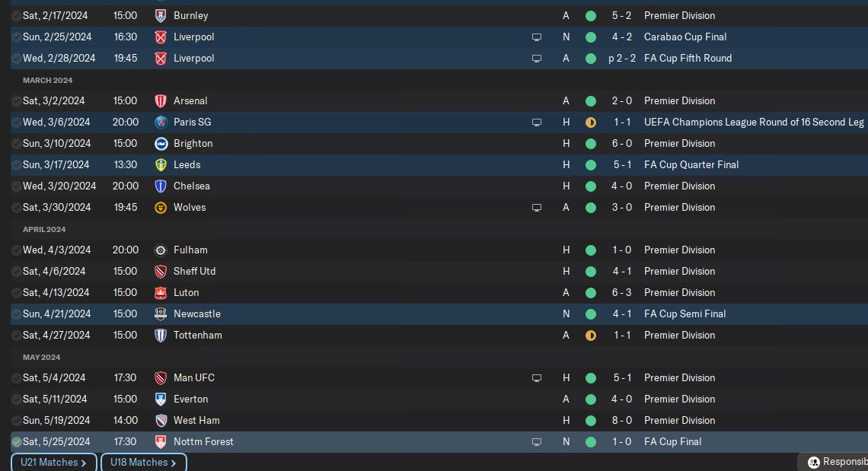Viewport: 868px width, 471px height.
Task: Click the Wolves club badge
Action: click(x=161, y=207)
